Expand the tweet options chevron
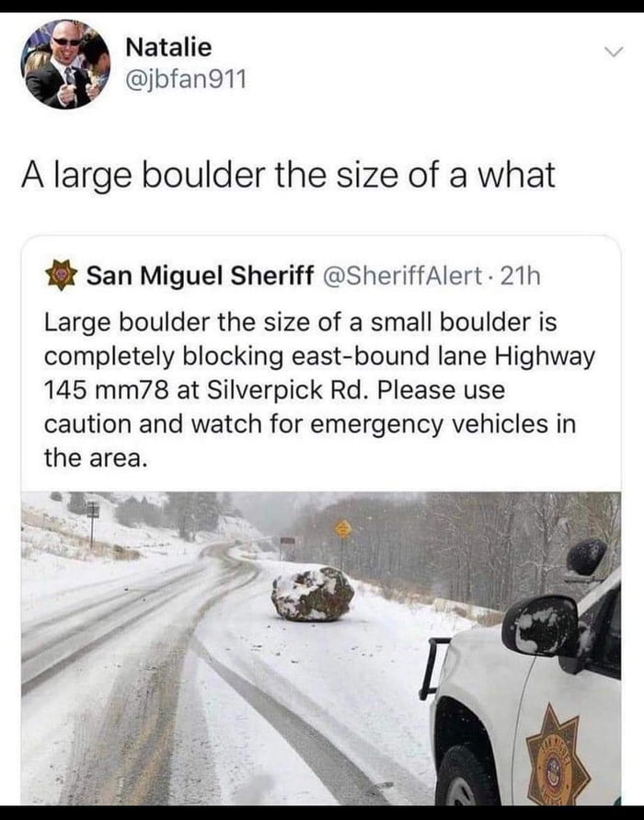Screen dimensions: 644x820 click(613, 52)
